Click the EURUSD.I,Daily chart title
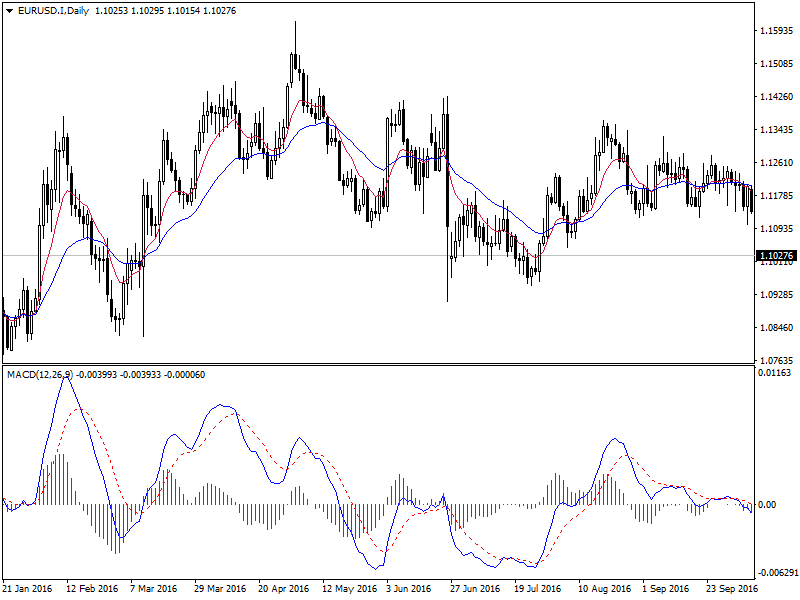 click(x=54, y=11)
